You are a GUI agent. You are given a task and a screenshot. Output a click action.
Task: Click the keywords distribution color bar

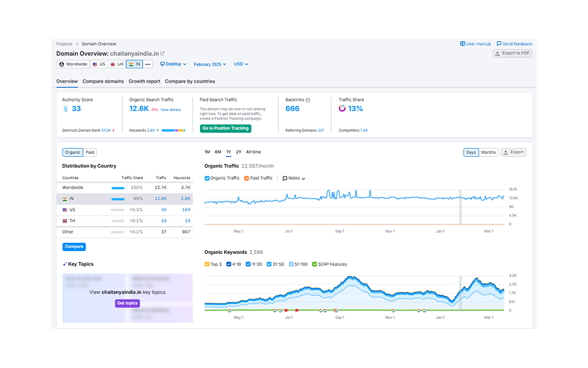(x=173, y=131)
